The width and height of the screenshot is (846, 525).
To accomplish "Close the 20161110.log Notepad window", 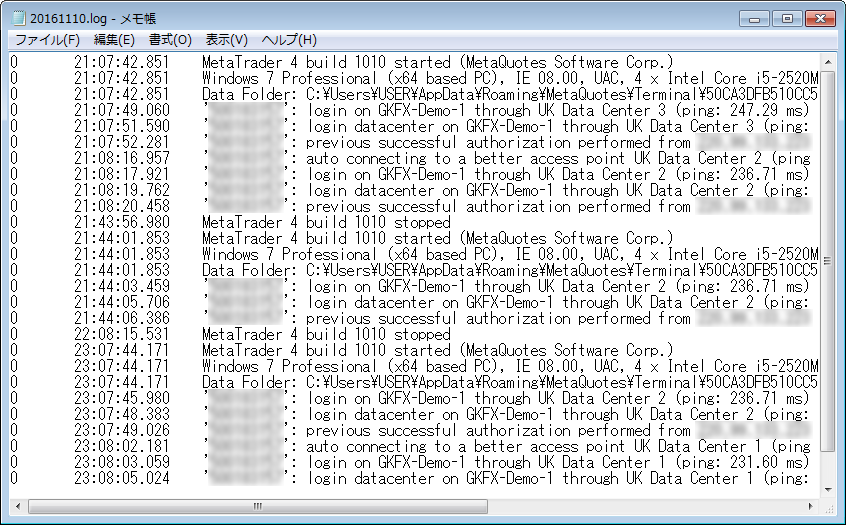I will [820, 18].
